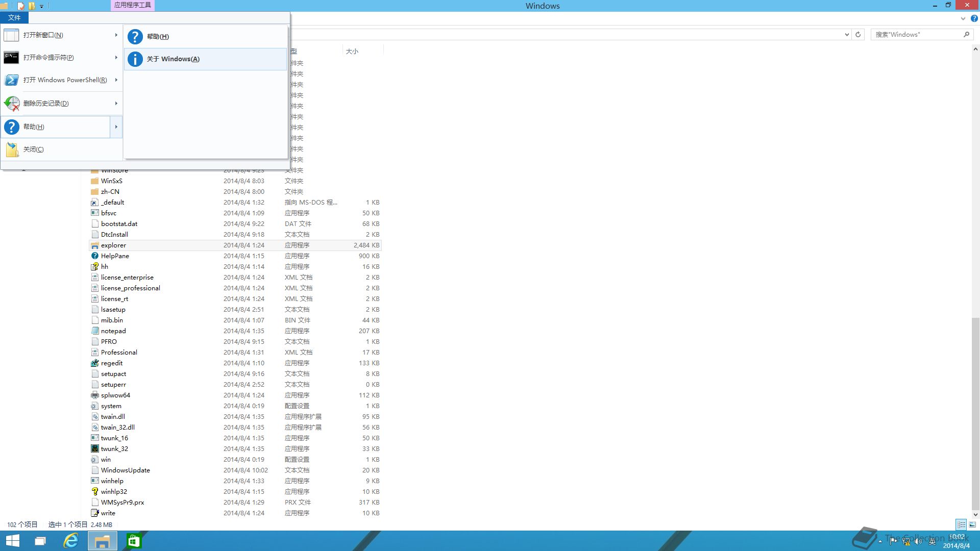Click the system configuration file icon

[x=94, y=406]
